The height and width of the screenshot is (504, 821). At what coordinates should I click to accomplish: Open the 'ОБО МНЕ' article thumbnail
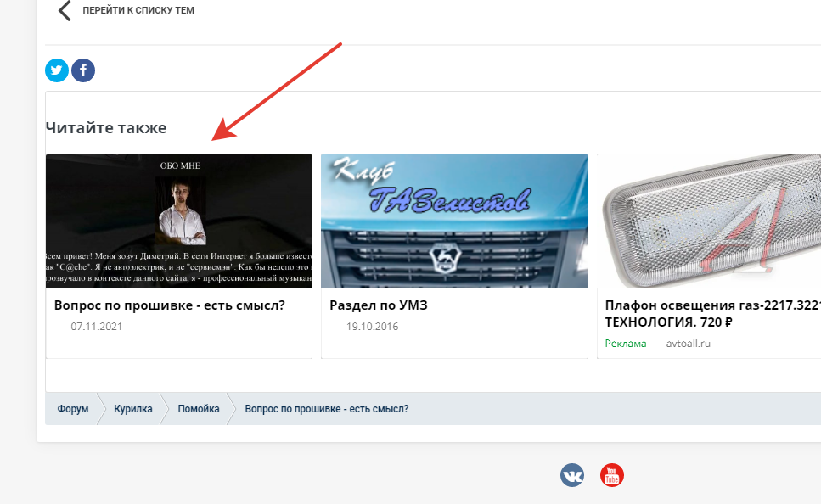point(179,221)
